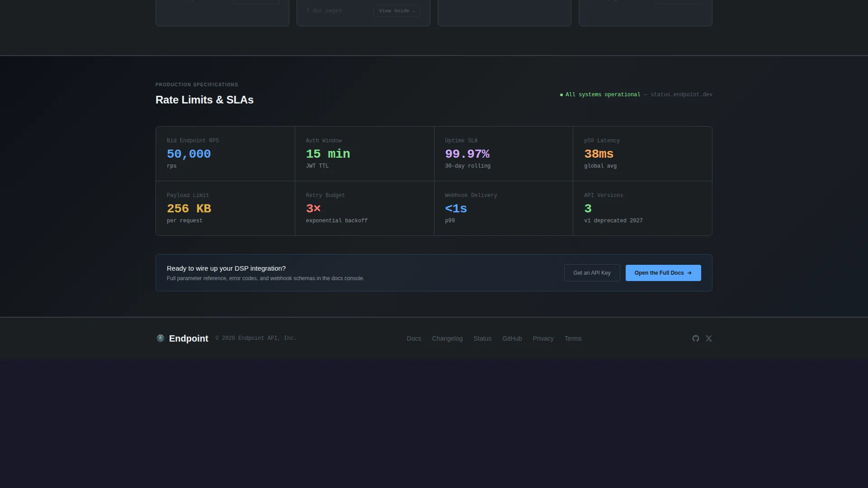The image size is (868, 488).
Task: Open the GitHub icon in footer
Action: point(696,338)
